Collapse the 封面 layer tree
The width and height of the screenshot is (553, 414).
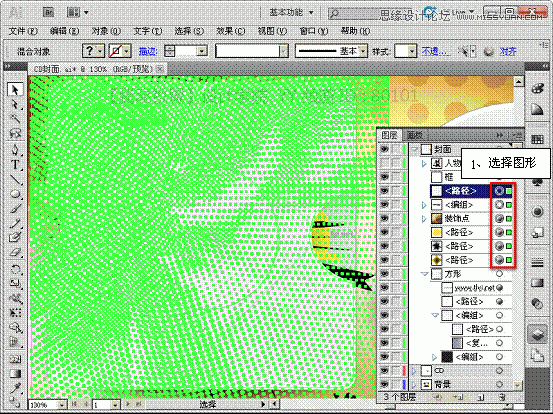(x=415, y=150)
